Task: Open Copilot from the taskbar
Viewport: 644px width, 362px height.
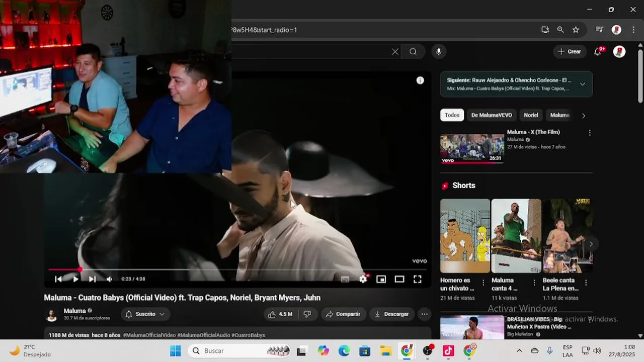Action: (323, 351)
